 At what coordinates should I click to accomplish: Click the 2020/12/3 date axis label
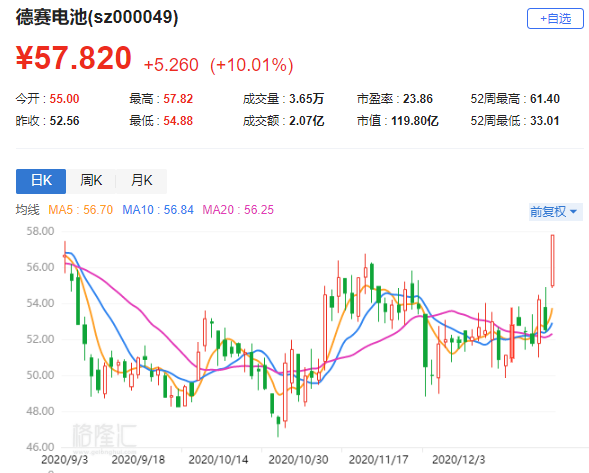click(x=458, y=459)
